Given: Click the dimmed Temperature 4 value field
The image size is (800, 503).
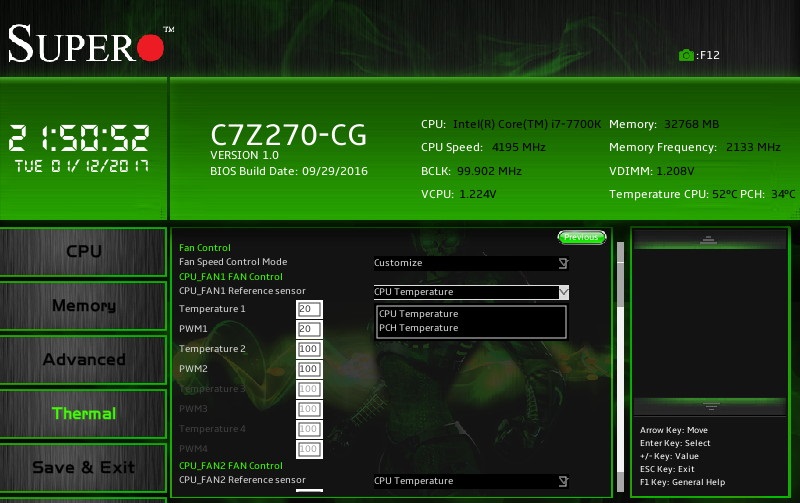Looking at the screenshot, I should click(309, 429).
